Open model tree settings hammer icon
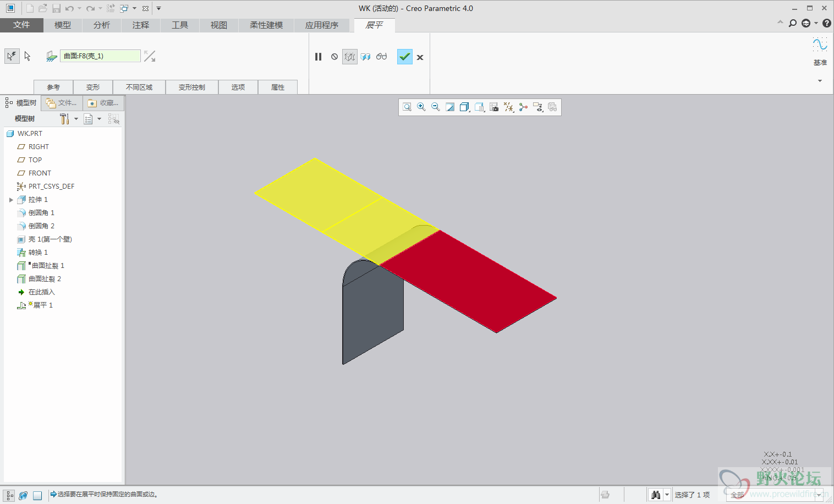 64,119
